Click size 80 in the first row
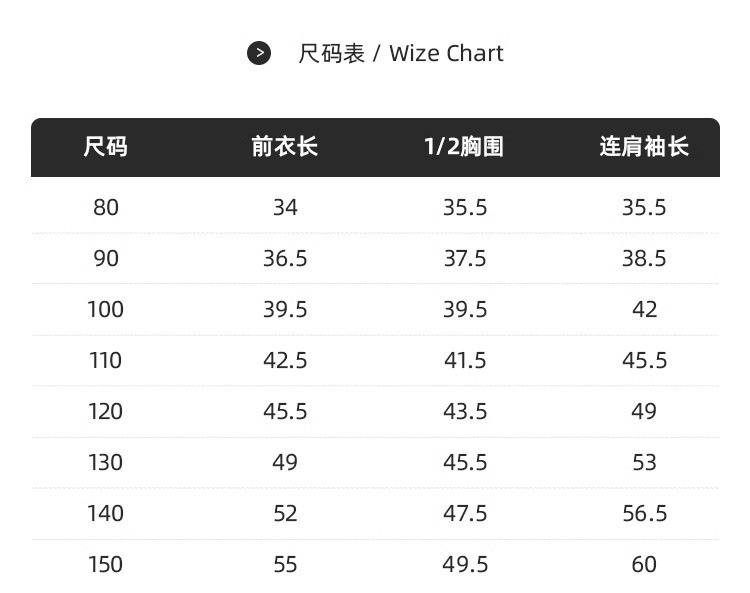 click(x=106, y=208)
